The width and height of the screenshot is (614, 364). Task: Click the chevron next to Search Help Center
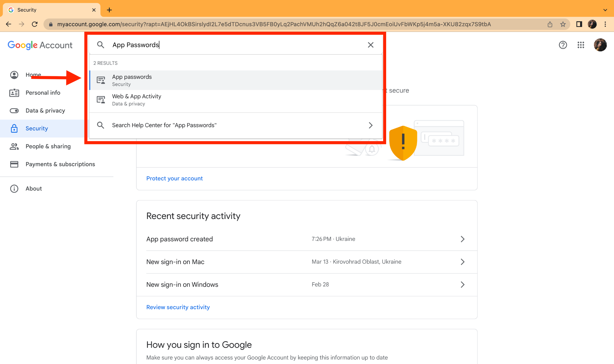point(371,125)
